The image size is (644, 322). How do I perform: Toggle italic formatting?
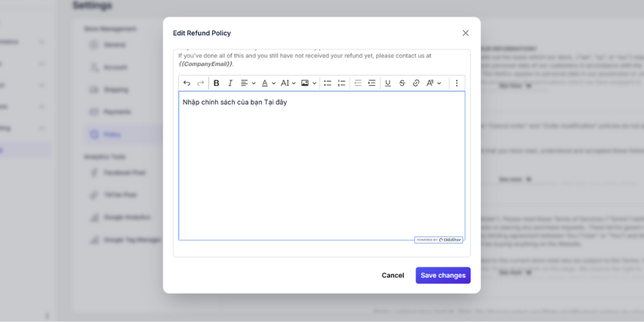[231, 83]
